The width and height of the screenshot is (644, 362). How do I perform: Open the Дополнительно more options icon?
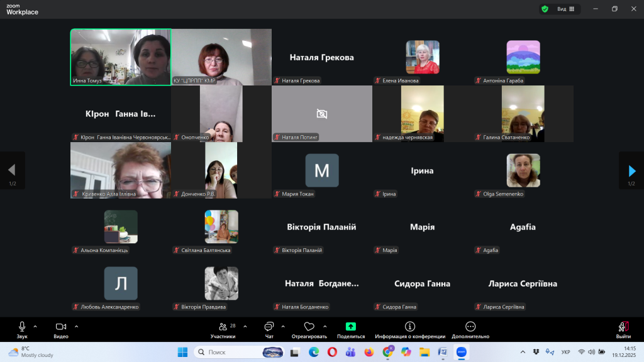pyautogui.click(x=470, y=327)
